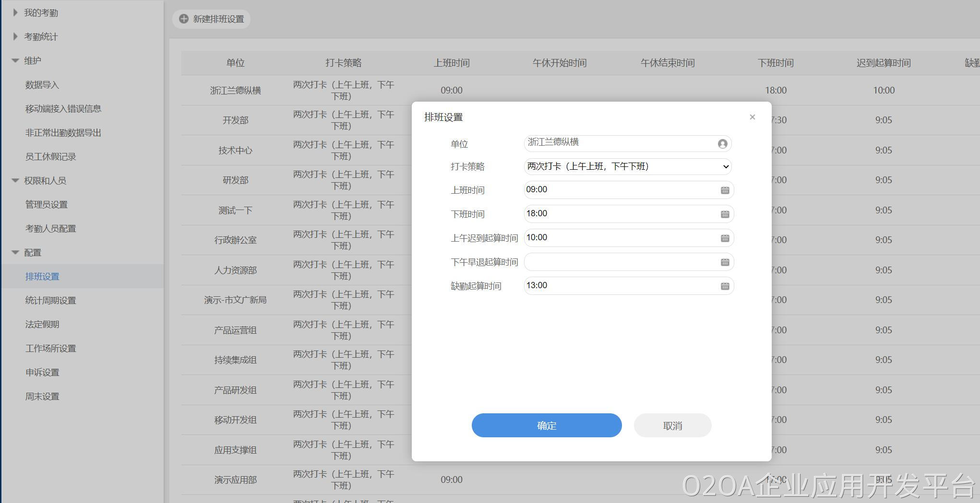Click the picker icon for 下午早退起算时间
The height and width of the screenshot is (503, 980).
click(725, 262)
